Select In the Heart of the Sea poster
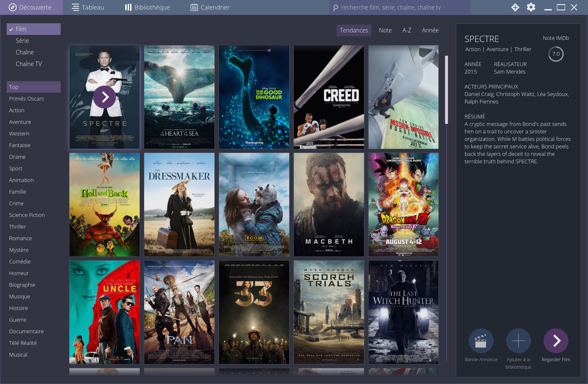This screenshot has height=384, width=588. pyautogui.click(x=180, y=97)
